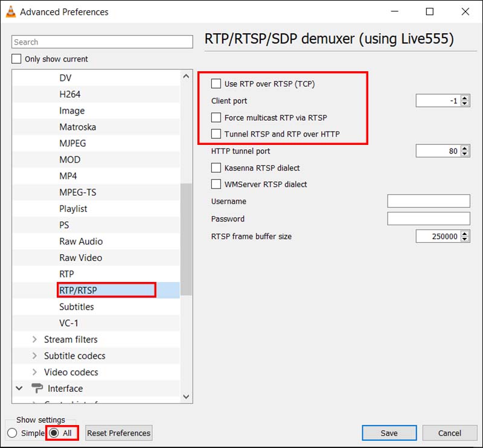
Task: Click the RTSP frame buffer size field
Action: [x=438, y=236]
